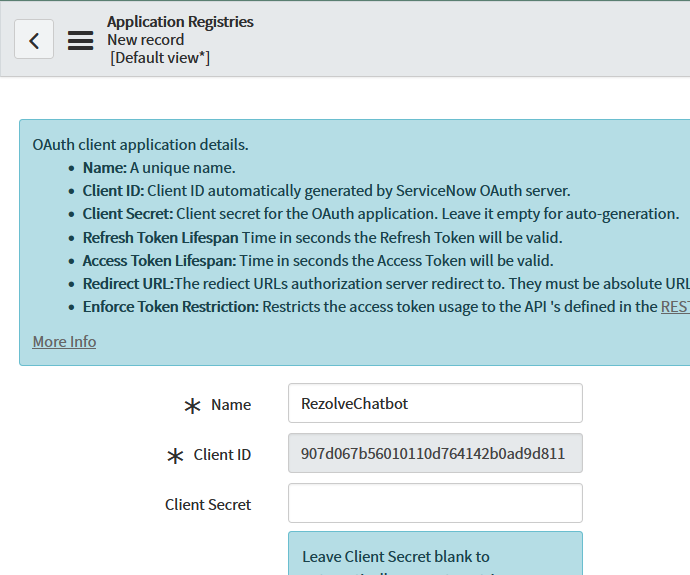Click the Name field label
This screenshot has height=575, width=690.
click(x=231, y=405)
